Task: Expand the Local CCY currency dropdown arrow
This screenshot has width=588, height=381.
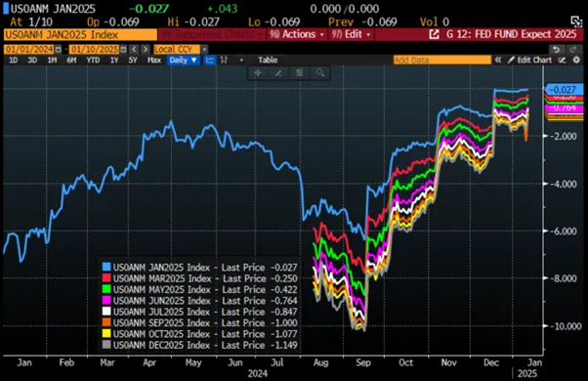Action: (204, 49)
